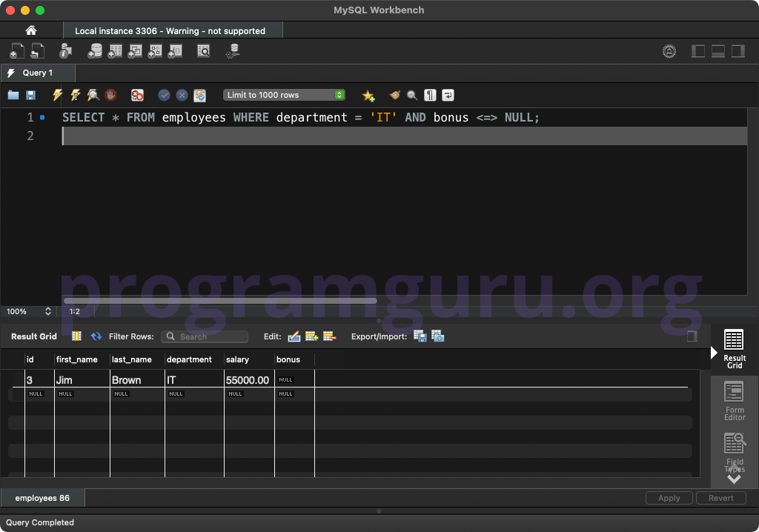The image size is (759, 532).
Task: Sort by first_name column header
Action: coord(76,359)
